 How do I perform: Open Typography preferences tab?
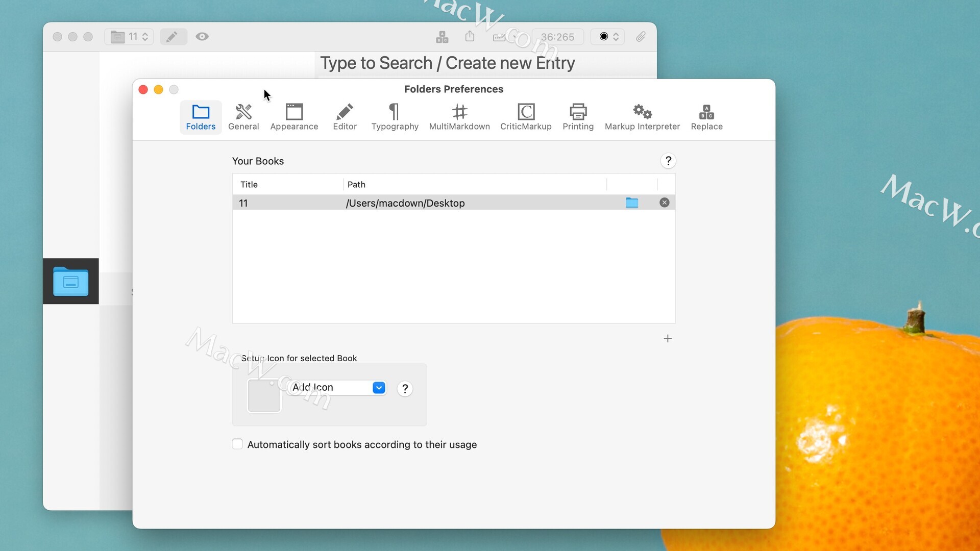tap(395, 117)
